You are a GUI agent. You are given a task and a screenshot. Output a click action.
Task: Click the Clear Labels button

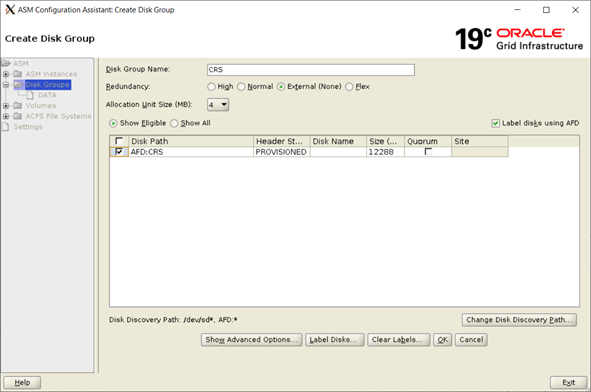point(399,340)
